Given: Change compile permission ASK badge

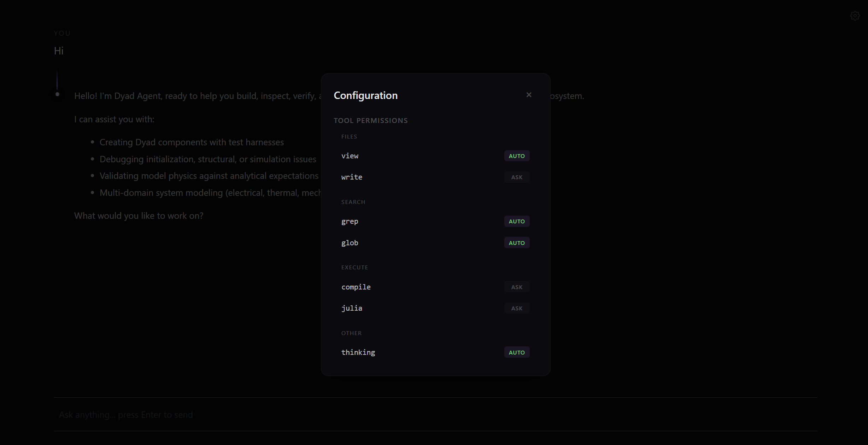Looking at the screenshot, I should pos(516,287).
